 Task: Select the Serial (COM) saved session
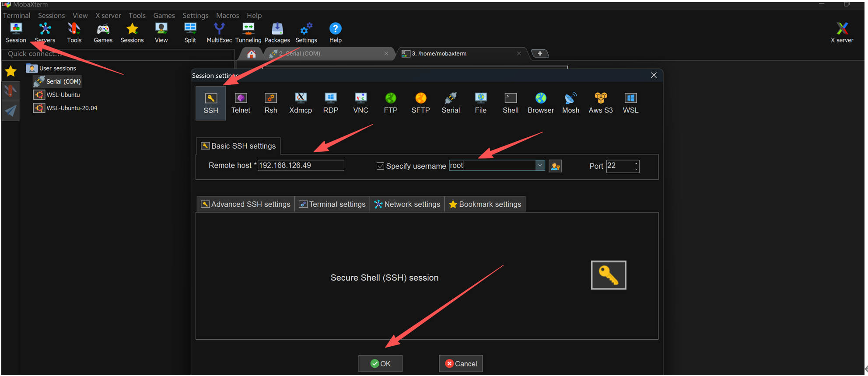click(57, 81)
